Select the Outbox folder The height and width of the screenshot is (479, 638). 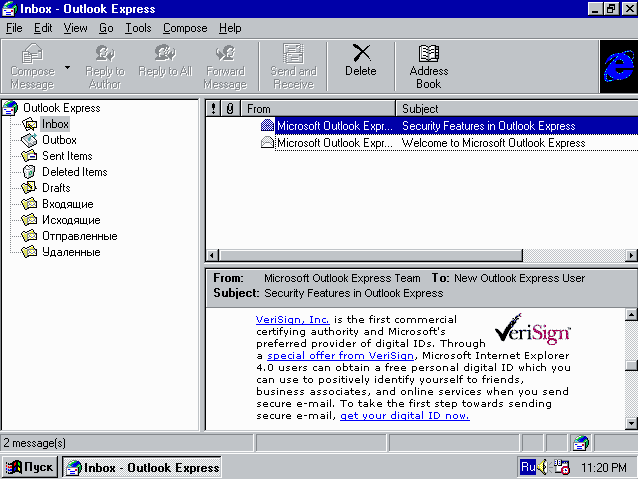pyautogui.click(x=59, y=140)
